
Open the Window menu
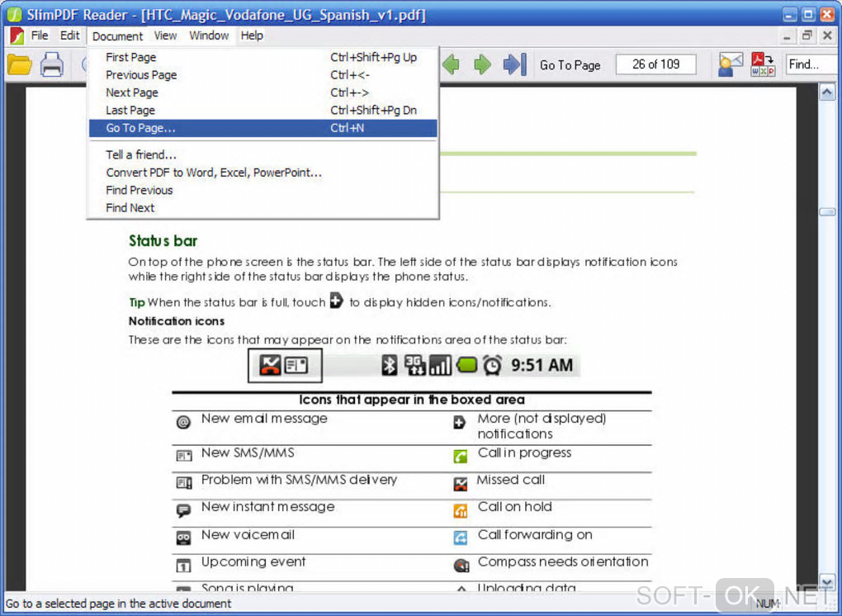[209, 36]
